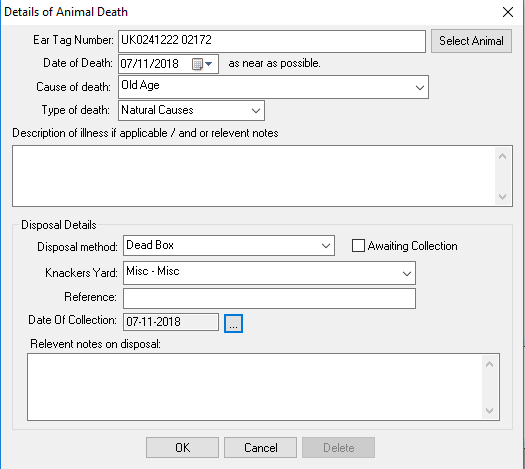Close the Details of Animal Death dialog
This screenshot has height=469, width=525.
[508, 12]
